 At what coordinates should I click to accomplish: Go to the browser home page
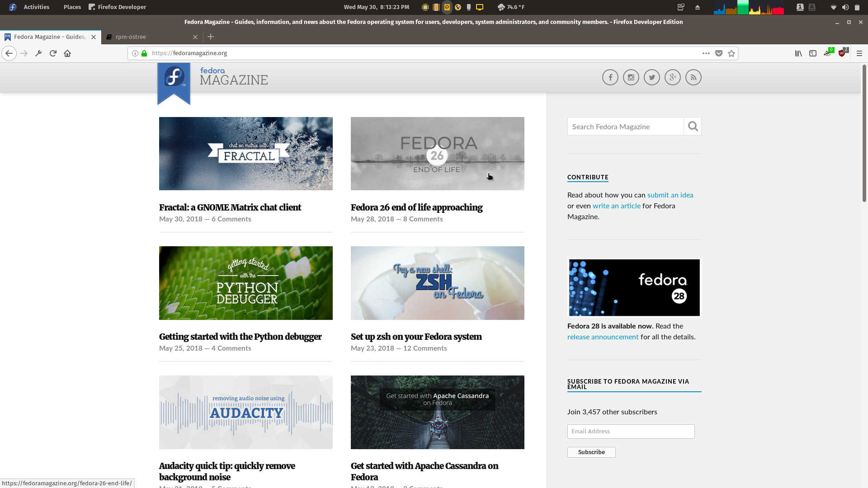point(67,53)
